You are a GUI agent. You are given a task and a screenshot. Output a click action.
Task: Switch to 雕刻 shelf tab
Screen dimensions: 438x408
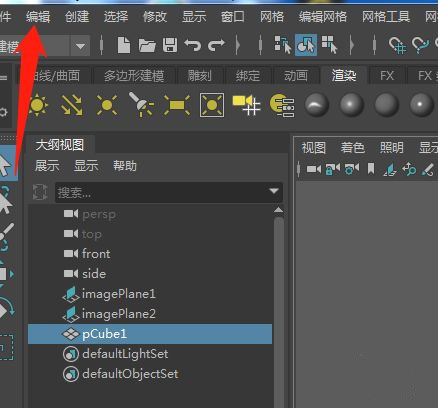pos(200,76)
